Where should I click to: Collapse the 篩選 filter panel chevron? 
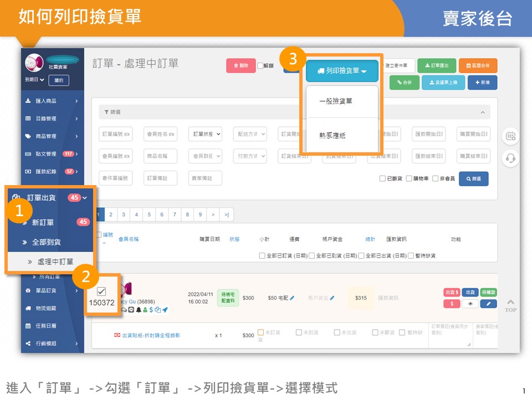pyautogui.click(x=483, y=112)
